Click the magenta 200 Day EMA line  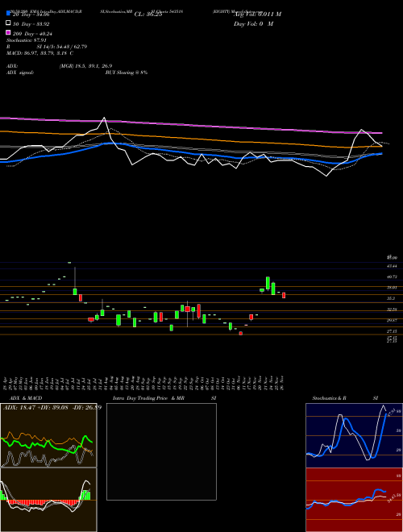pos(190,124)
